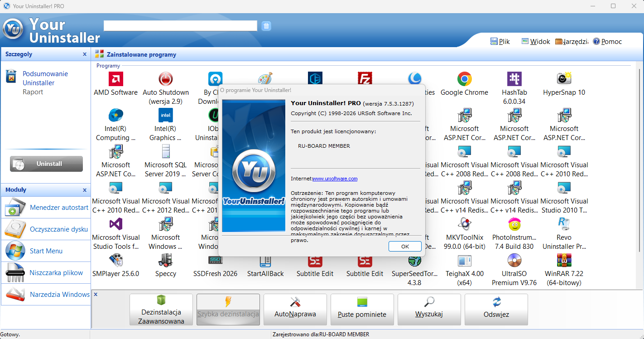This screenshot has width=644, height=339.
Task: Select the TeighaX 4.00 (x64) icon
Action: (464, 260)
